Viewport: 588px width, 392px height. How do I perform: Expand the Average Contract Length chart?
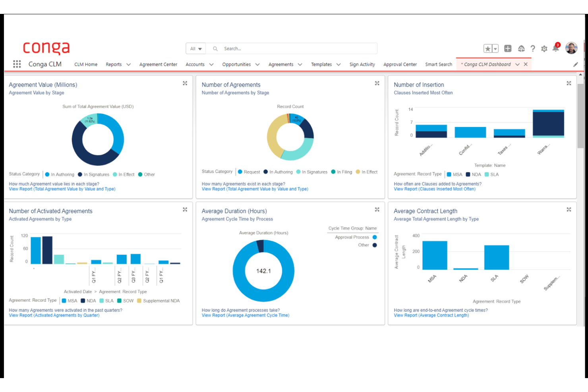point(569,210)
